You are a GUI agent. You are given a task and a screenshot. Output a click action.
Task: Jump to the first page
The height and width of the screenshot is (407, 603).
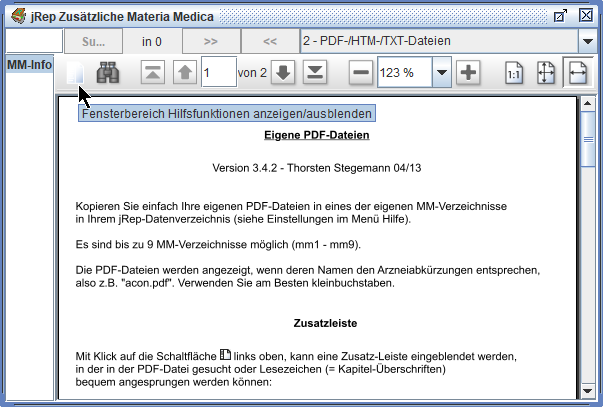coord(152,73)
